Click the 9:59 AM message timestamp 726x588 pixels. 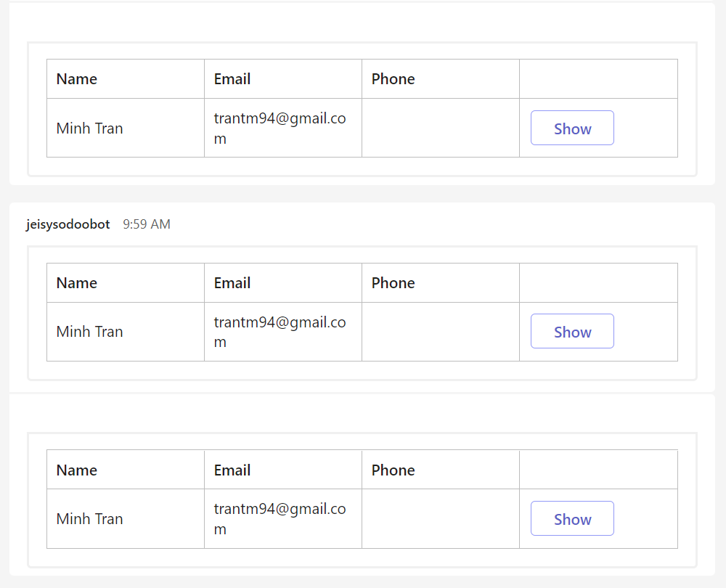[147, 224]
